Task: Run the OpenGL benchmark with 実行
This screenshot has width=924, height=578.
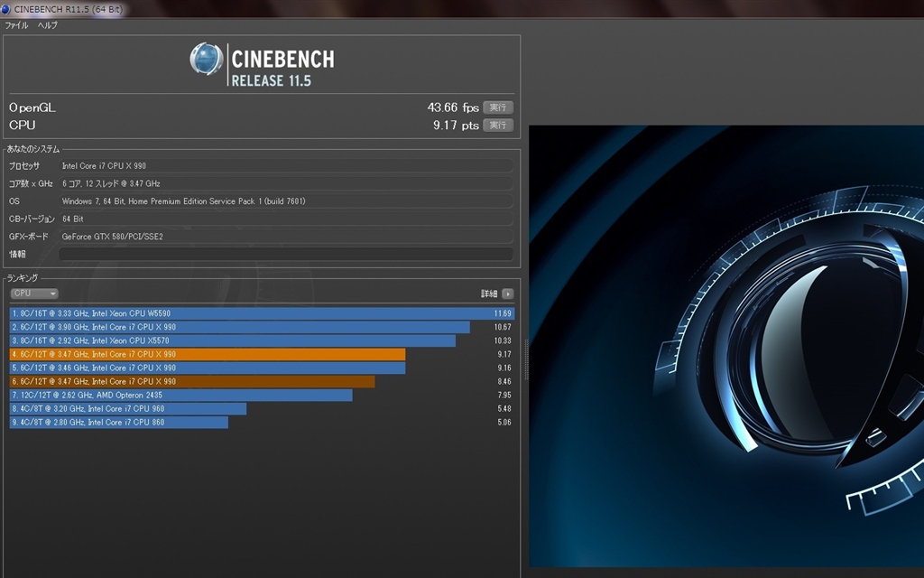Action: [x=498, y=107]
